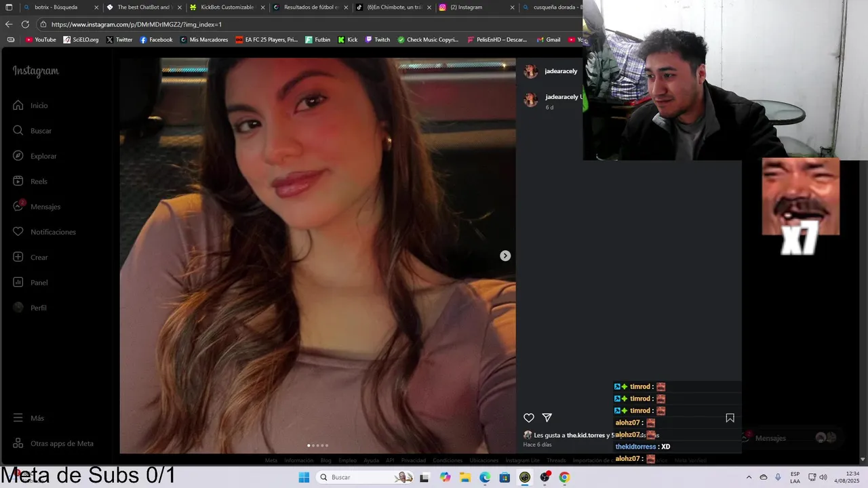
Task: Open jadearacely profile from post header
Action: [x=561, y=71]
